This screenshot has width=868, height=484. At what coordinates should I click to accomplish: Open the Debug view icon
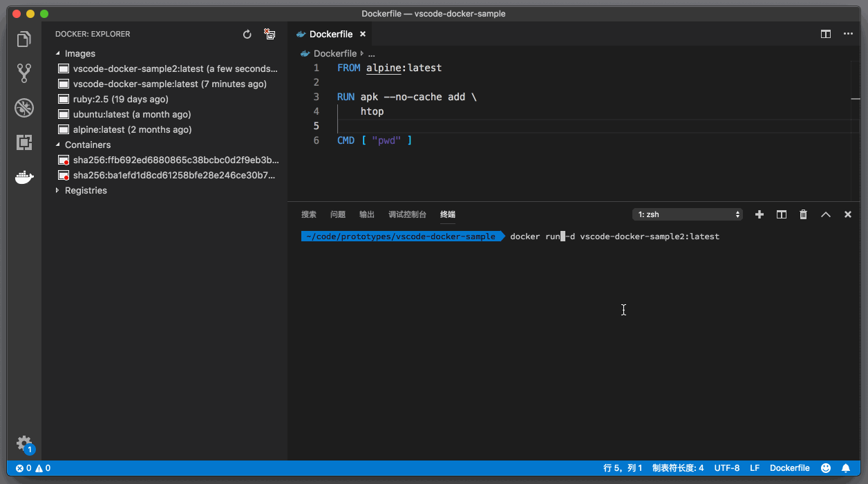[x=24, y=108]
